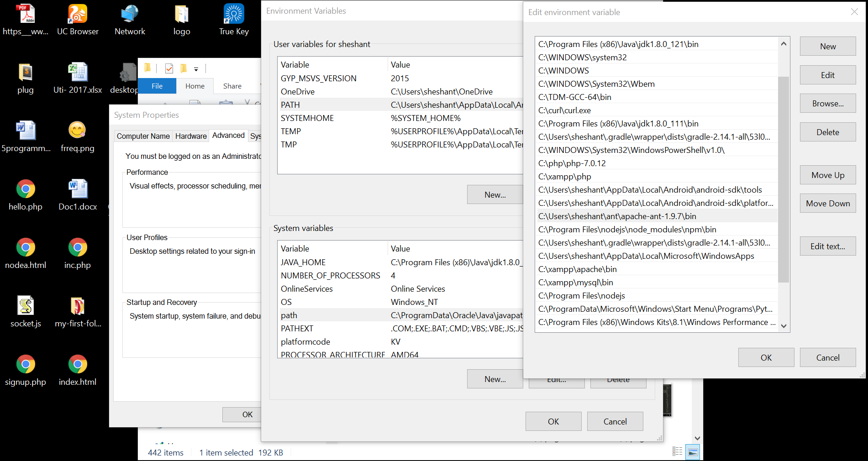Click the Edit text... button
Screen dimensions: 868x461
tap(828, 246)
